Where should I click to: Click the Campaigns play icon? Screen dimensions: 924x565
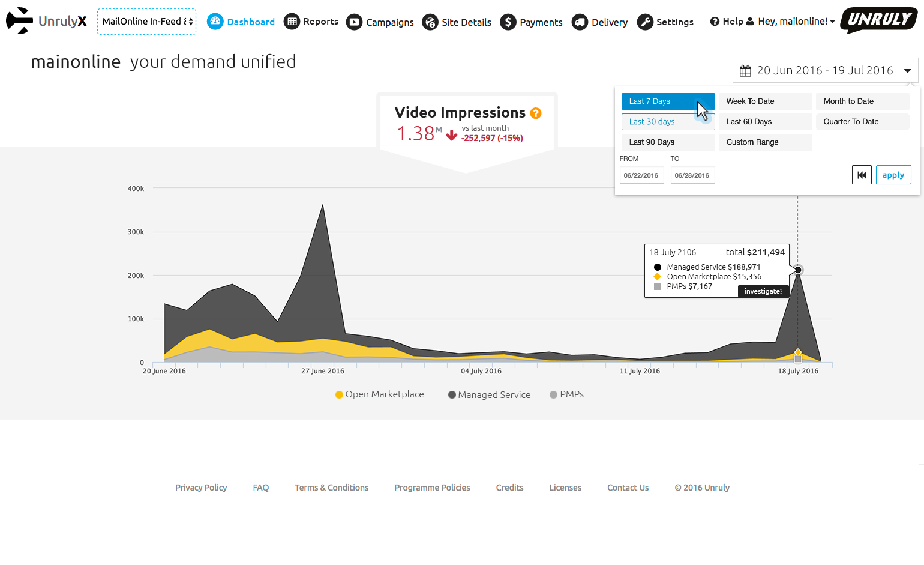(354, 22)
